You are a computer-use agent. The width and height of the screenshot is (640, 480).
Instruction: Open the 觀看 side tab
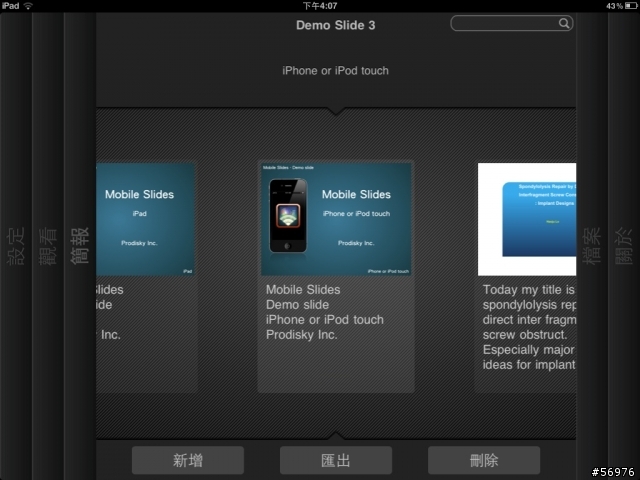[x=48, y=246]
